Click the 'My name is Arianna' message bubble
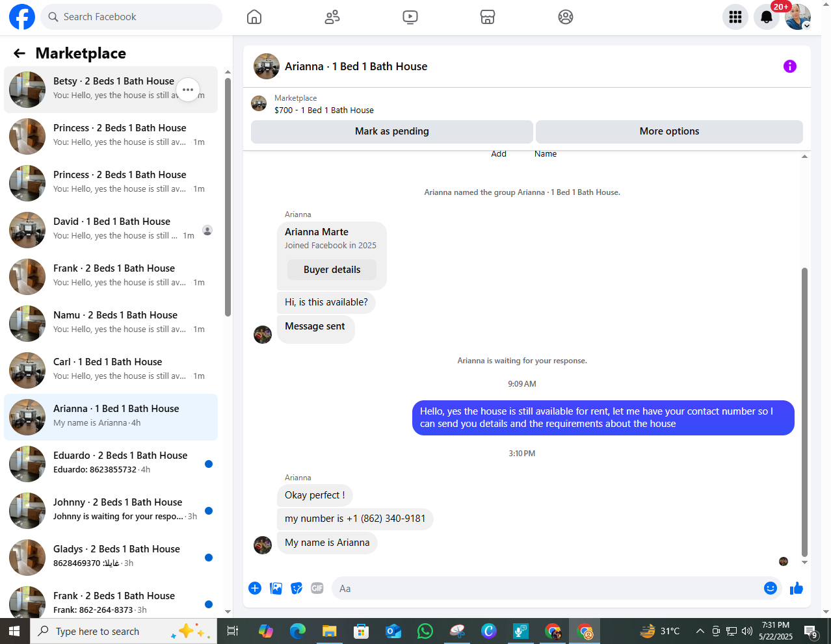831x644 pixels. (x=327, y=543)
